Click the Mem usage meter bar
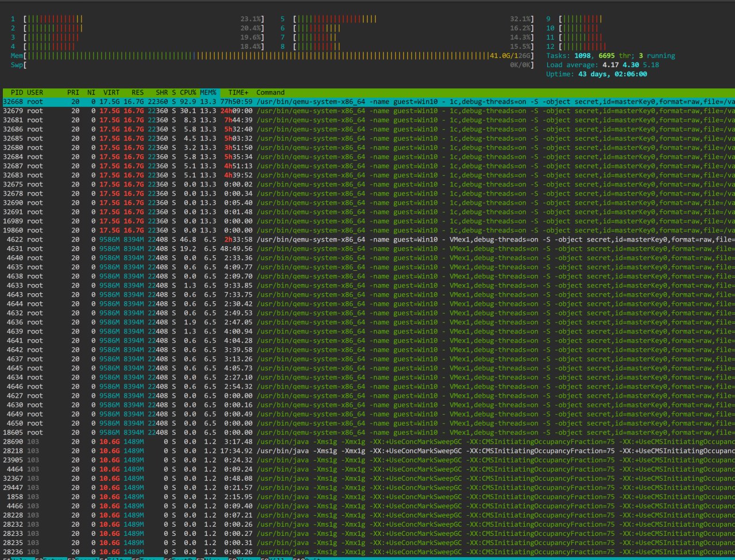The height and width of the screenshot is (560, 735). (272, 56)
